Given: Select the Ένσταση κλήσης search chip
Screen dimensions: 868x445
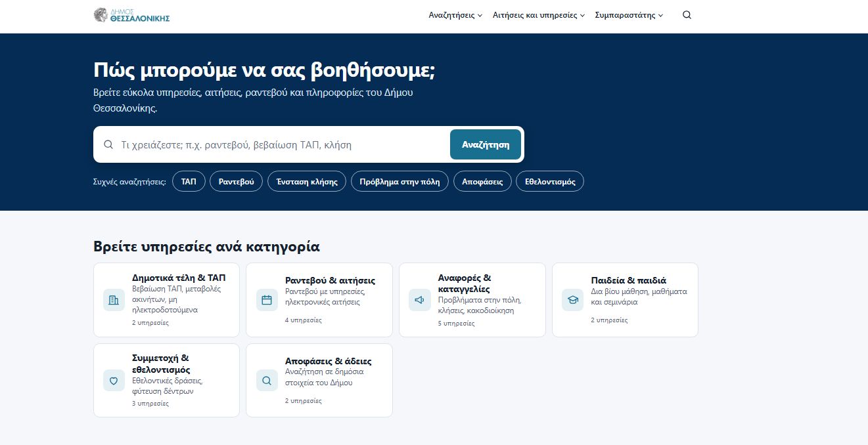Looking at the screenshot, I should pyautogui.click(x=307, y=182).
